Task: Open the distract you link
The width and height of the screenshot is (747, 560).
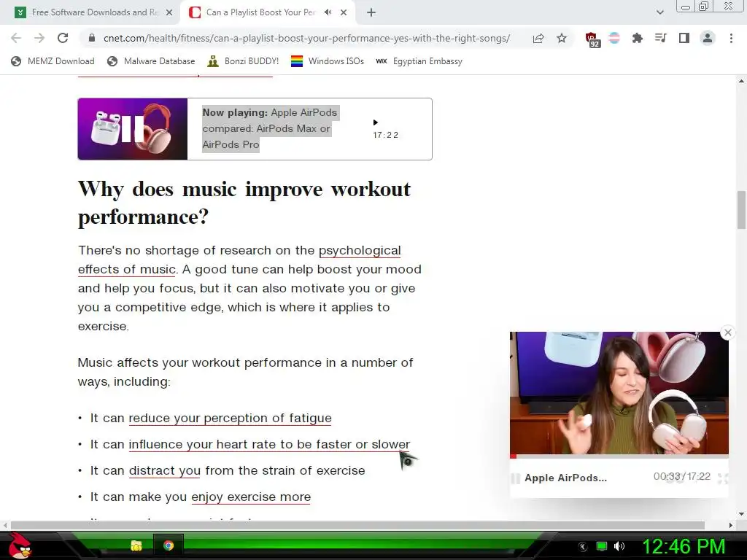Action: click(165, 470)
